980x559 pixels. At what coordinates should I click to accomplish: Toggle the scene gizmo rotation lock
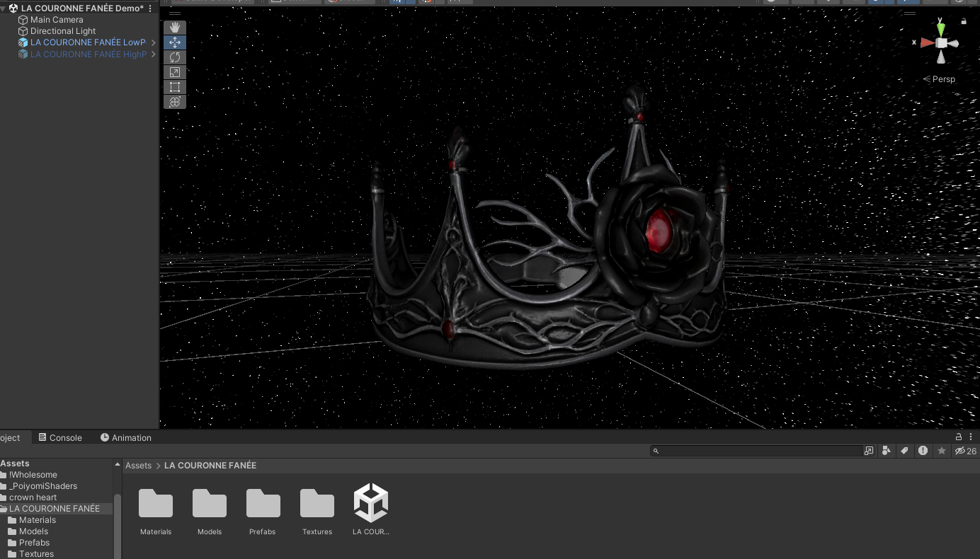(964, 22)
